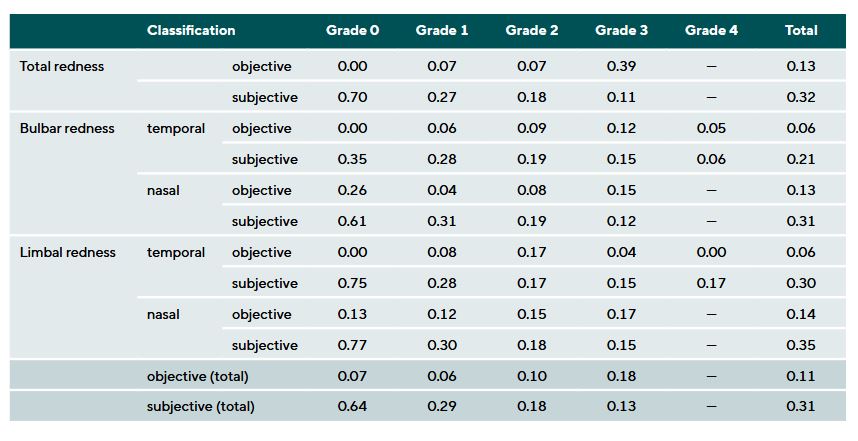
Task: Select the 0.64 cell in the bottom row
Action: coord(352,406)
